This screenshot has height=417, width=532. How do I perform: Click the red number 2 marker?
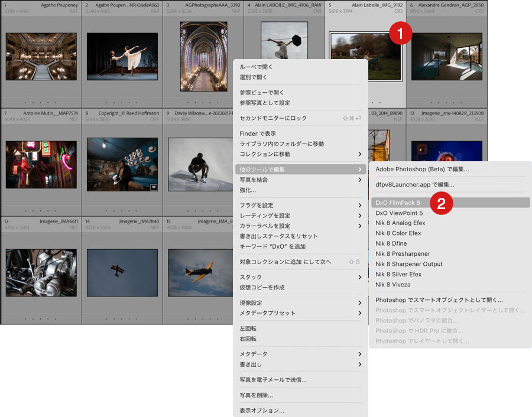(441, 204)
